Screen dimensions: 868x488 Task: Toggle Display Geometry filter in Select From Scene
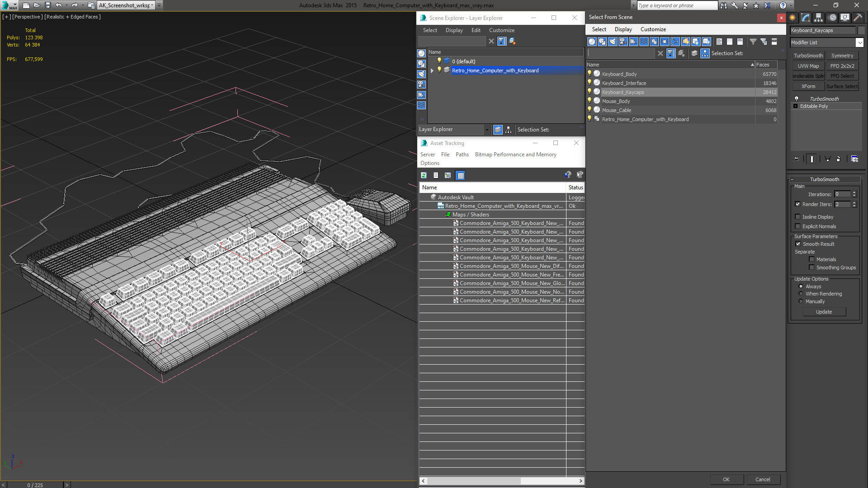tap(592, 42)
